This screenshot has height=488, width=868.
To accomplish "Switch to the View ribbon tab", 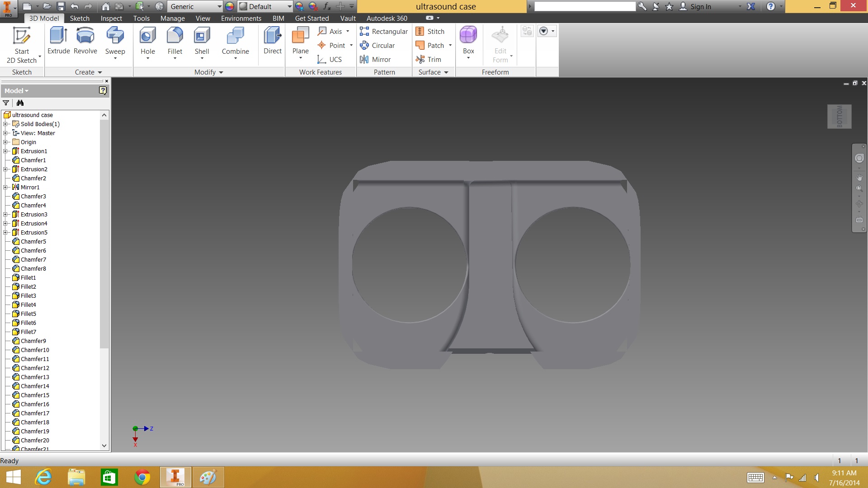I will 203,18.
